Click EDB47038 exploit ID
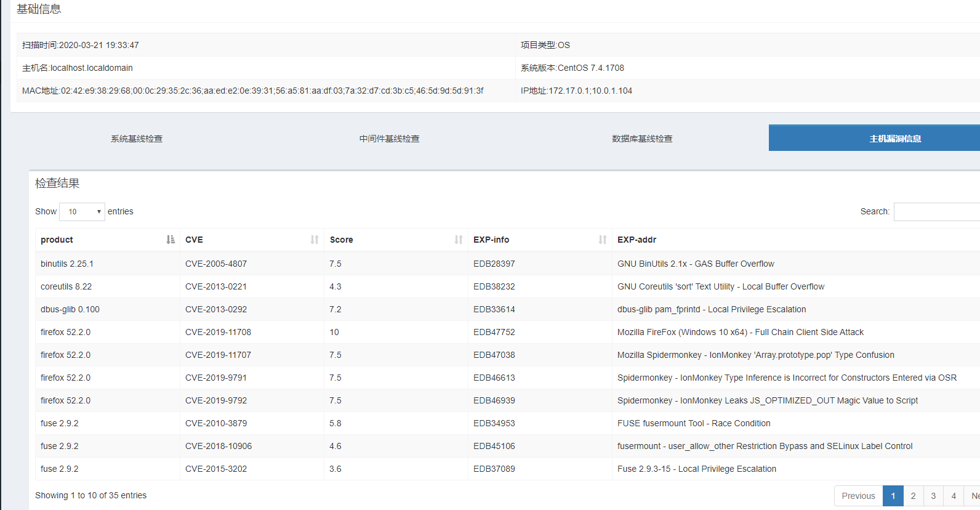This screenshot has width=980, height=510. click(x=494, y=355)
